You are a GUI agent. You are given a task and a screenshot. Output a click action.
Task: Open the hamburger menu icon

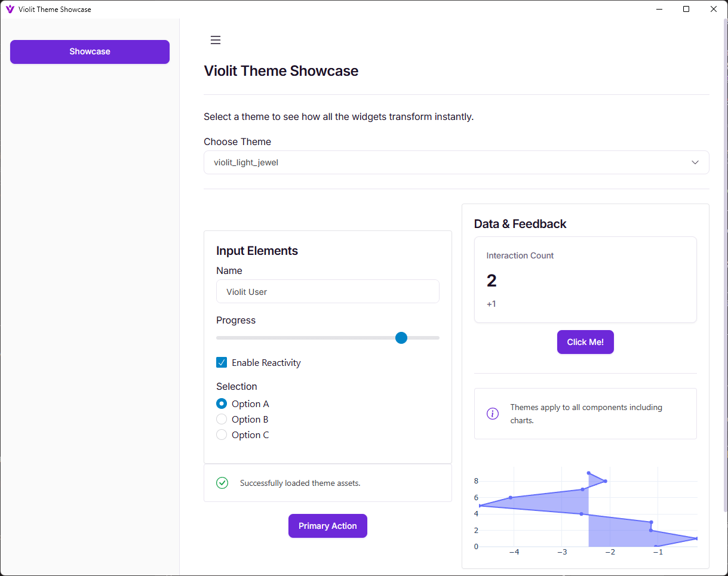(216, 40)
